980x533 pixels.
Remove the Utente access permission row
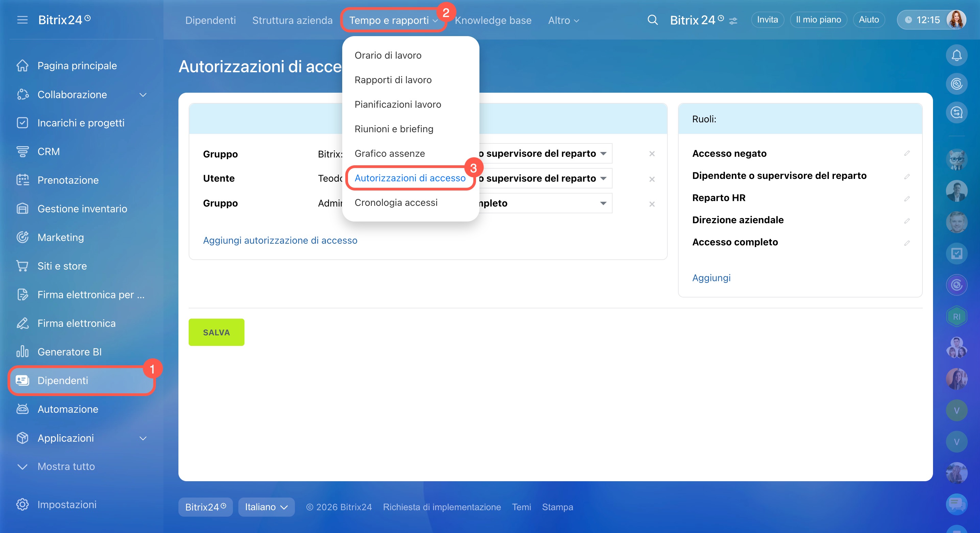pyautogui.click(x=652, y=179)
